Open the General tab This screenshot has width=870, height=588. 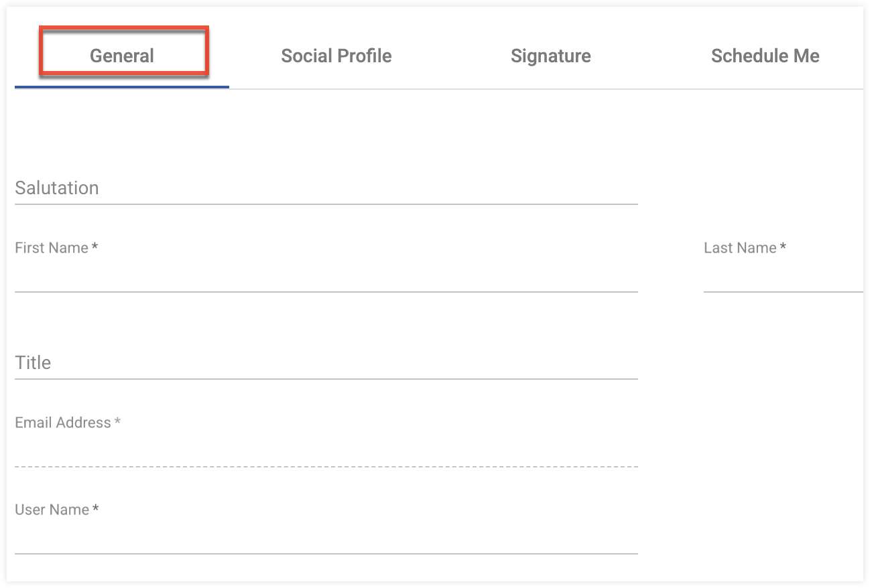point(122,56)
